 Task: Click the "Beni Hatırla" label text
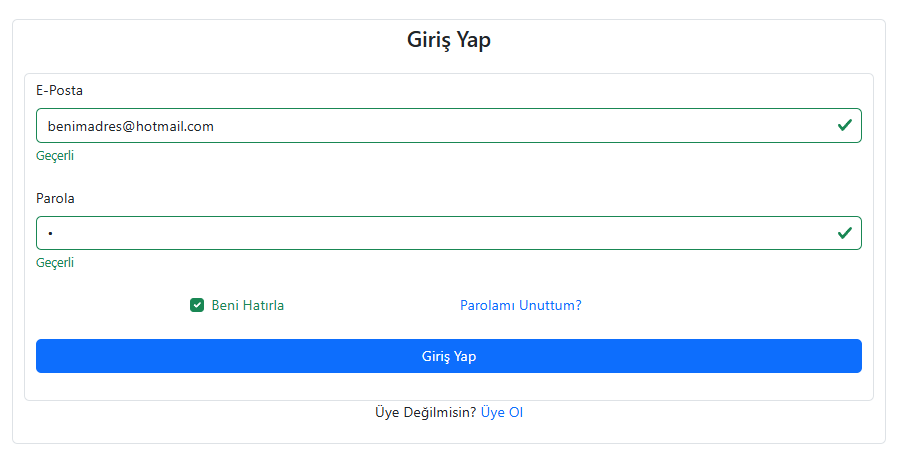click(x=247, y=305)
